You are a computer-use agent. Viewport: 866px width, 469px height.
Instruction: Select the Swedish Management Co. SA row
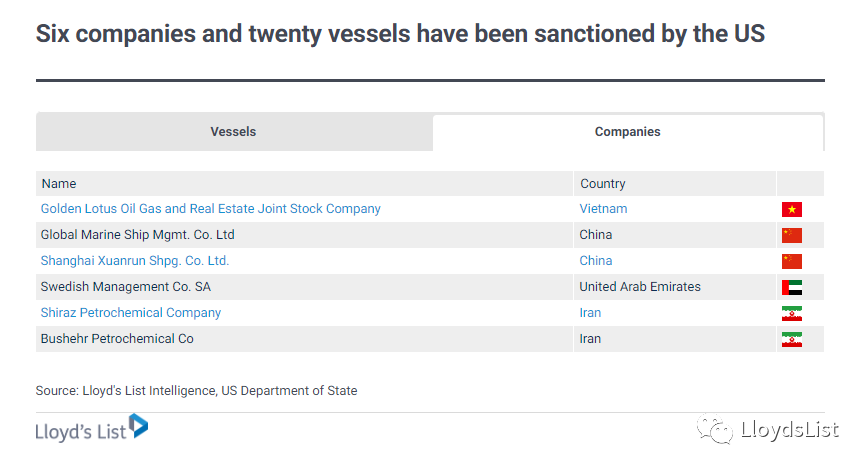(430, 287)
